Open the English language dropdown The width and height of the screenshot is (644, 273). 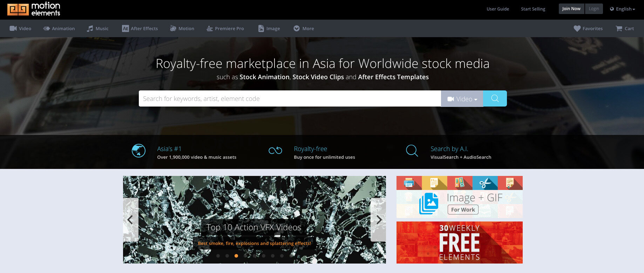(623, 9)
